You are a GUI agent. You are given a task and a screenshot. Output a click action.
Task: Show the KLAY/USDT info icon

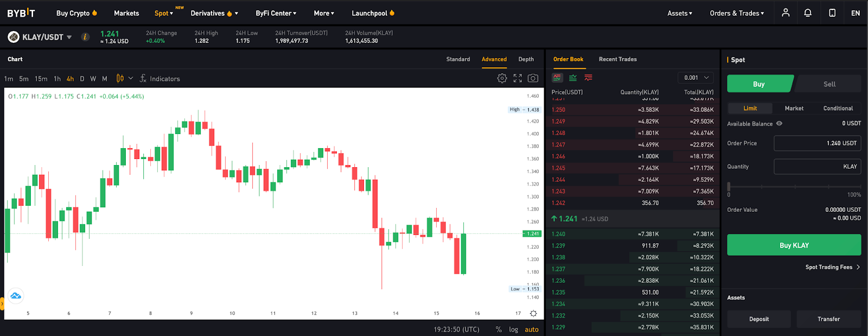(x=85, y=37)
